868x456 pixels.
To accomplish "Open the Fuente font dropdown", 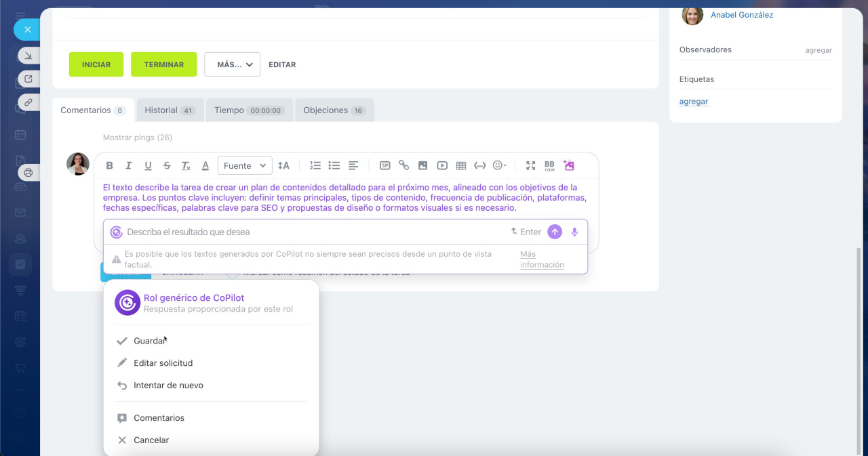I will (245, 166).
